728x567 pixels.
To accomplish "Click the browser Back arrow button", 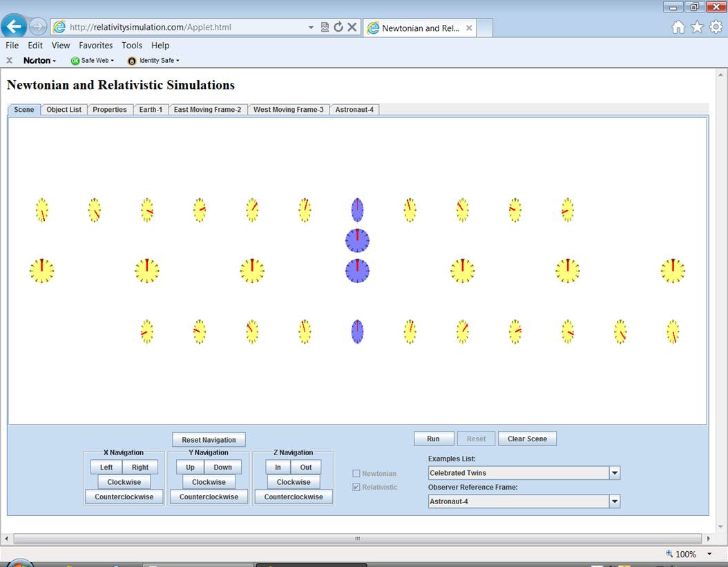I will (15, 27).
